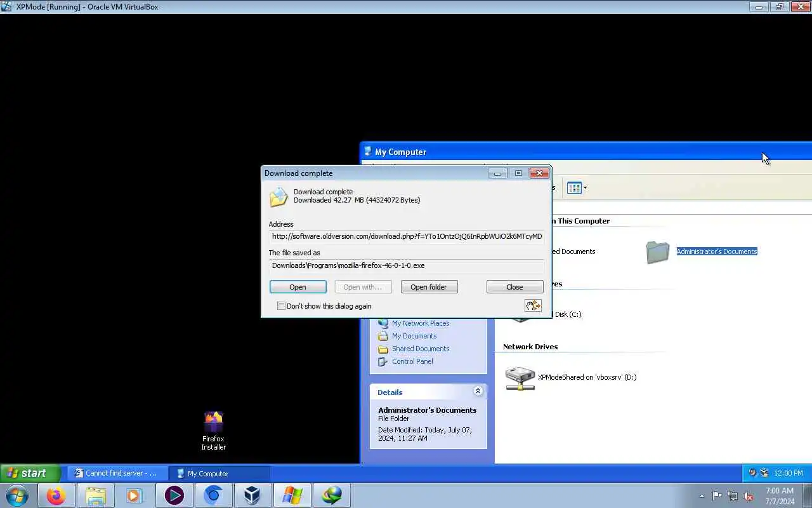Click the drag-and-drop hand icon in dialog

[533, 305]
